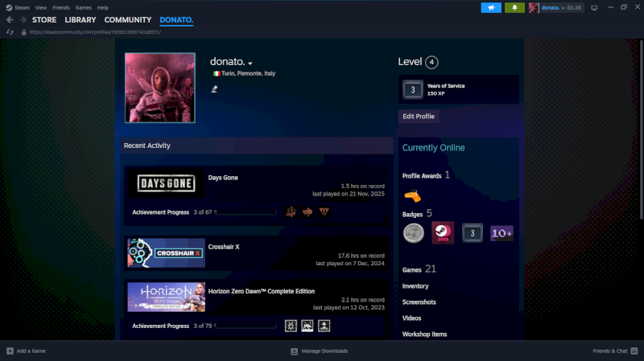
Task: Switch to the LIBRARY tab
Action: (x=80, y=19)
